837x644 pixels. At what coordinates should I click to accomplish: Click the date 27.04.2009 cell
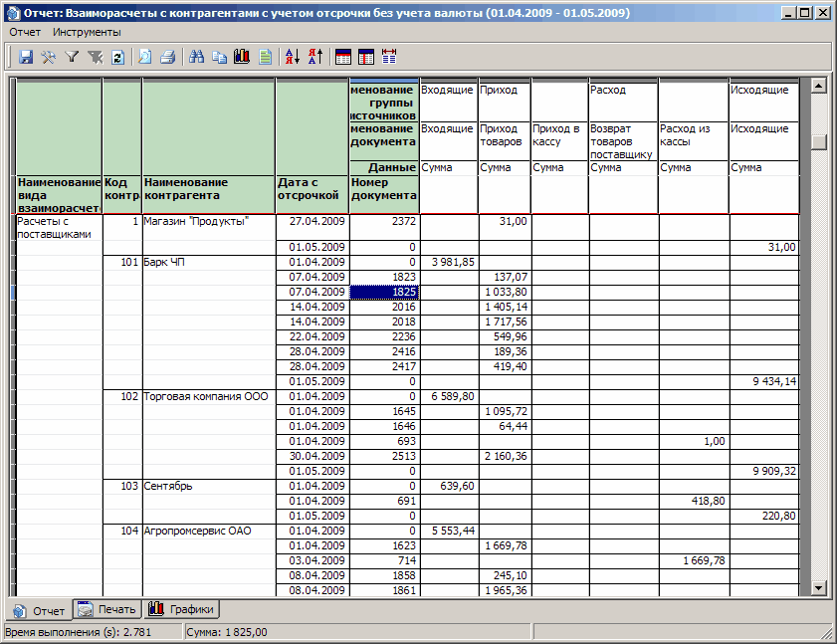tap(313, 227)
